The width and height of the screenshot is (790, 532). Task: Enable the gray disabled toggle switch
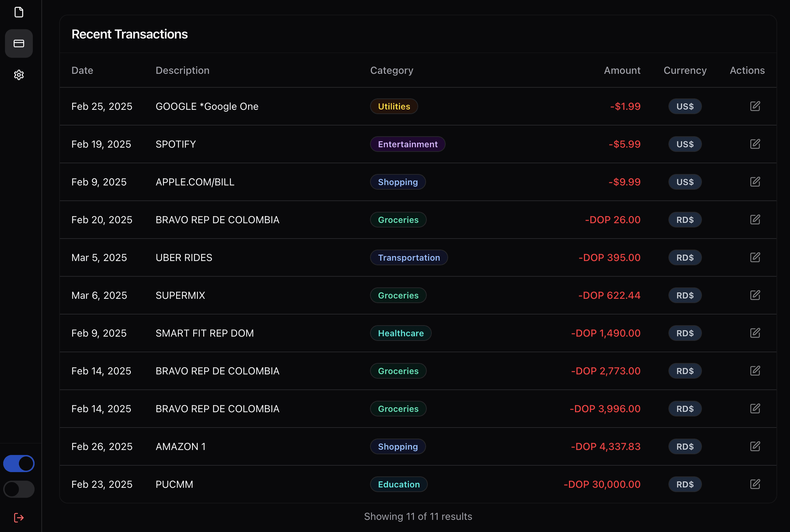(x=19, y=489)
